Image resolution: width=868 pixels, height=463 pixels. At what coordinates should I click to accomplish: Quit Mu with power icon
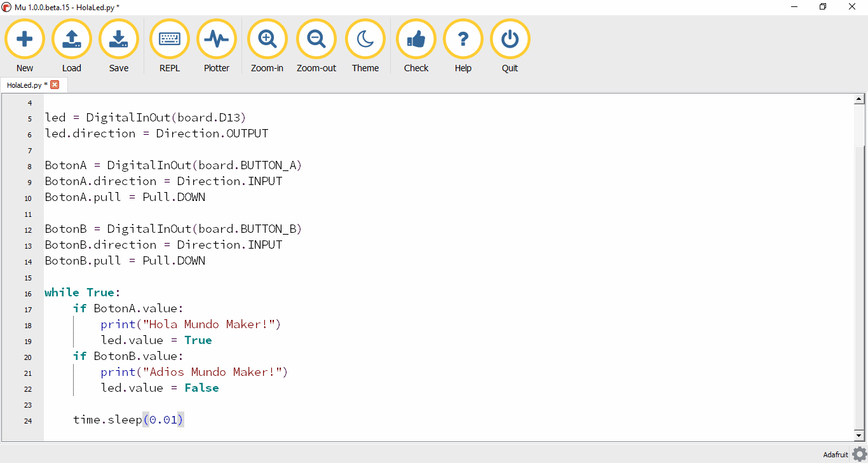point(510,39)
